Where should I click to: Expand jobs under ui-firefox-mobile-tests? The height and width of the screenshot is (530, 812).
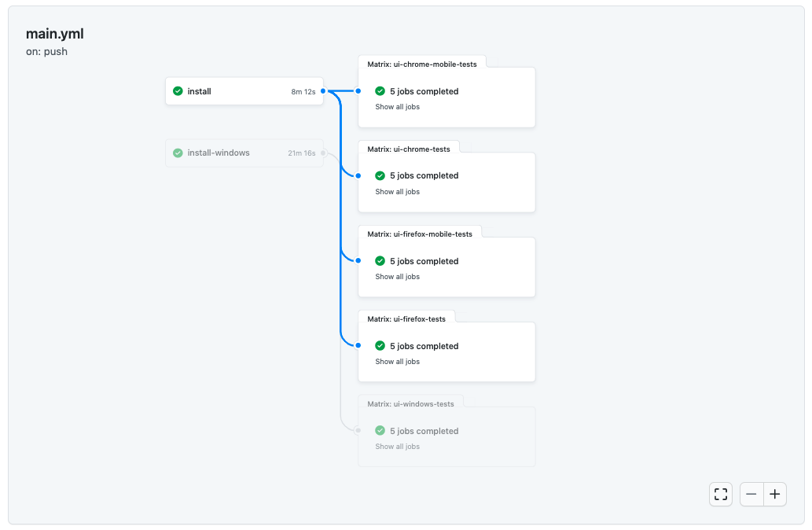pyautogui.click(x=397, y=276)
